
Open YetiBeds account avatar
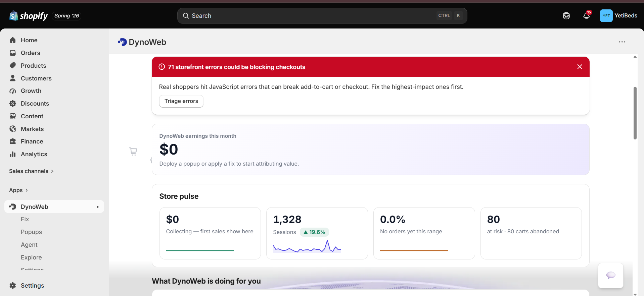tap(606, 16)
